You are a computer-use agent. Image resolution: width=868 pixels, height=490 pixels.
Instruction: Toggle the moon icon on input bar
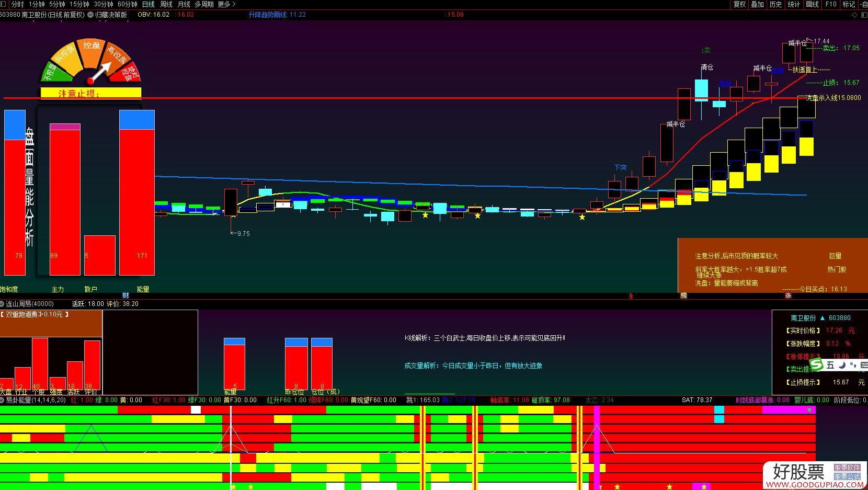842,365
